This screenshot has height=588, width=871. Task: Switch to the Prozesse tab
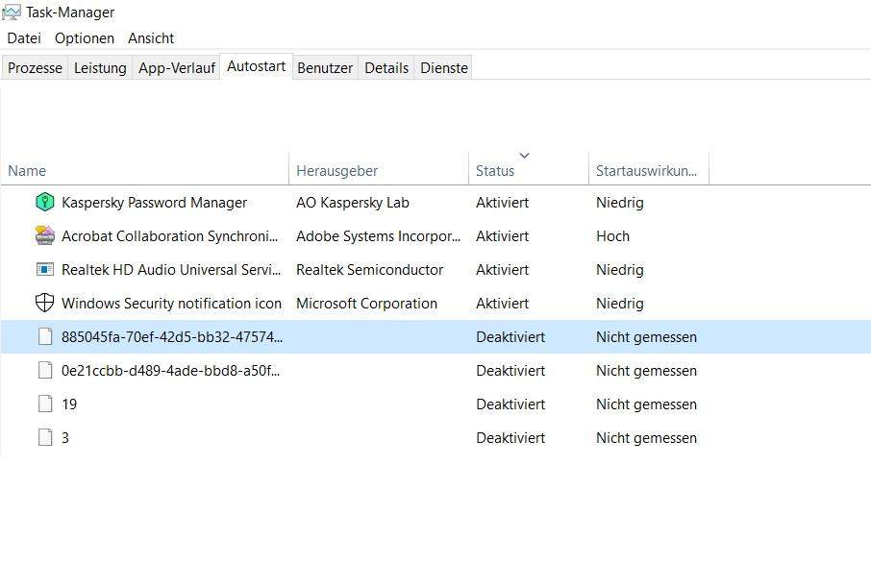(35, 68)
